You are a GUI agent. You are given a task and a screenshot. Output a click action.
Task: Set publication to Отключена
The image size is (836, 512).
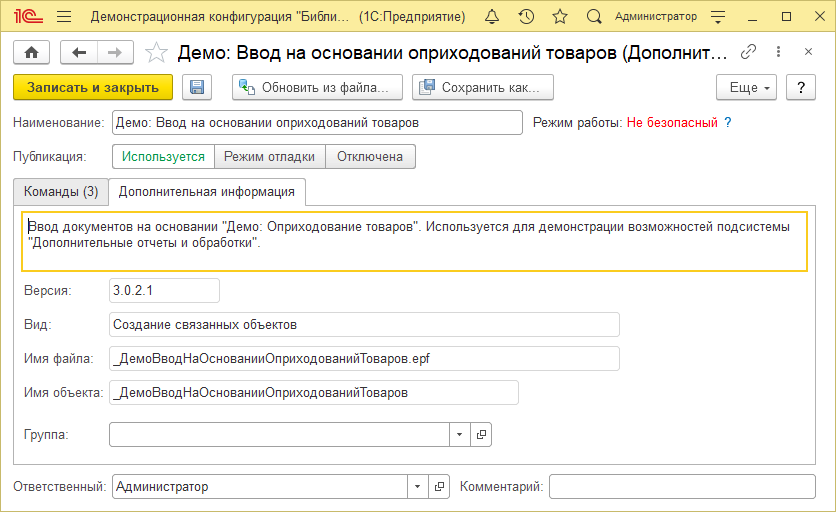[370, 157]
